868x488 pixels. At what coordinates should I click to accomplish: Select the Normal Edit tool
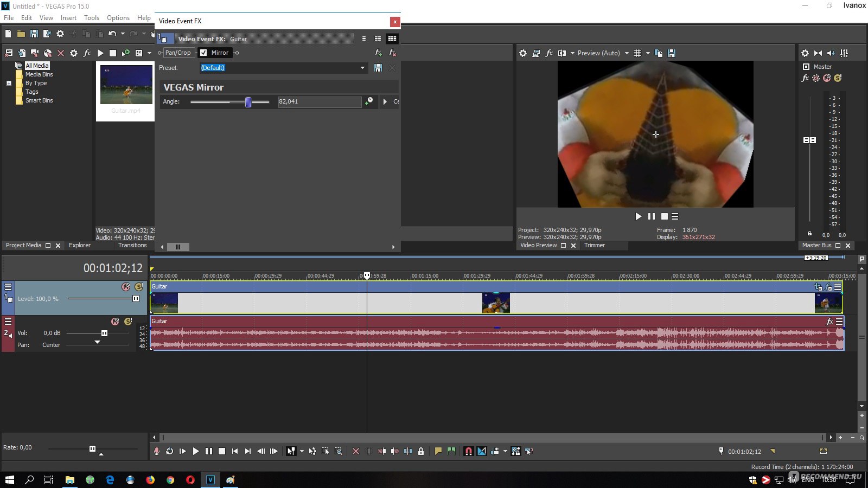[x=291, y=451]
